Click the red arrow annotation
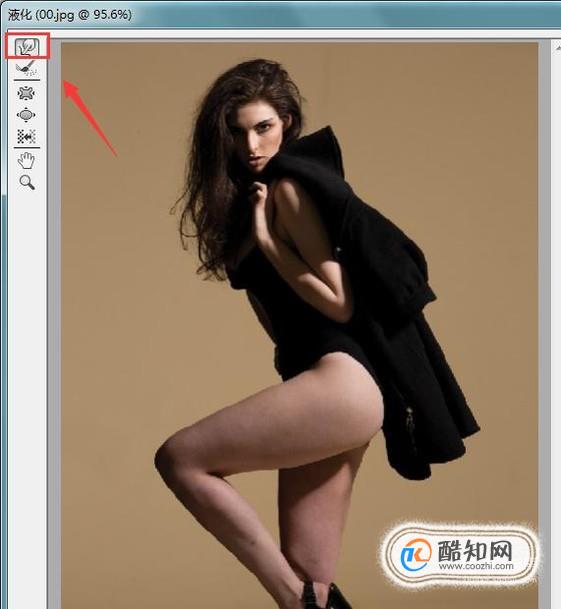This screenshot has width=561, height=609. coord(90,118)
